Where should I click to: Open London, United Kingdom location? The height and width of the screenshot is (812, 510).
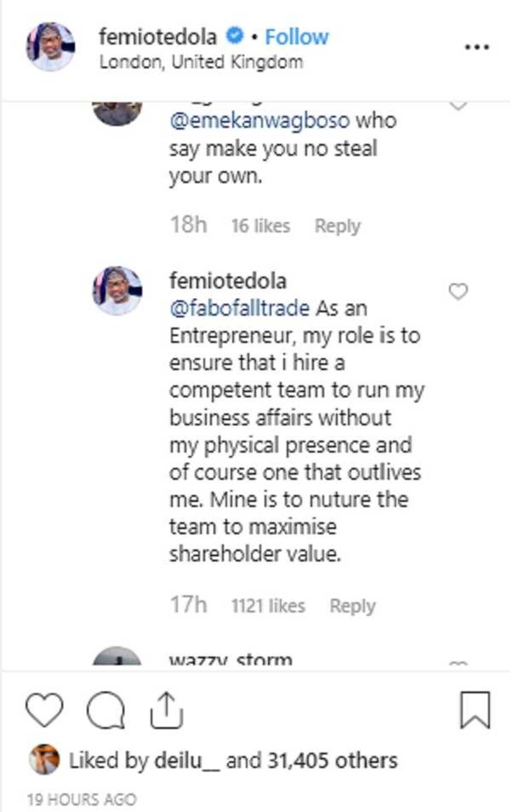(x=201, y=62)
